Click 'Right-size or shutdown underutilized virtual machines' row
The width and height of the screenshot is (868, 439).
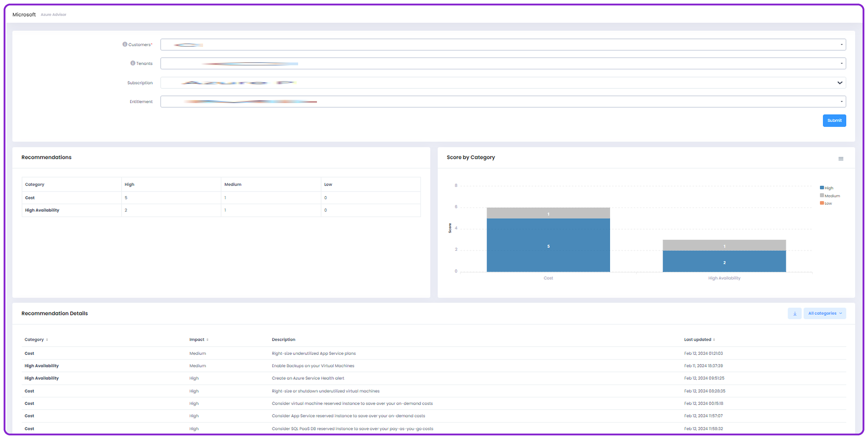[434, 391]
